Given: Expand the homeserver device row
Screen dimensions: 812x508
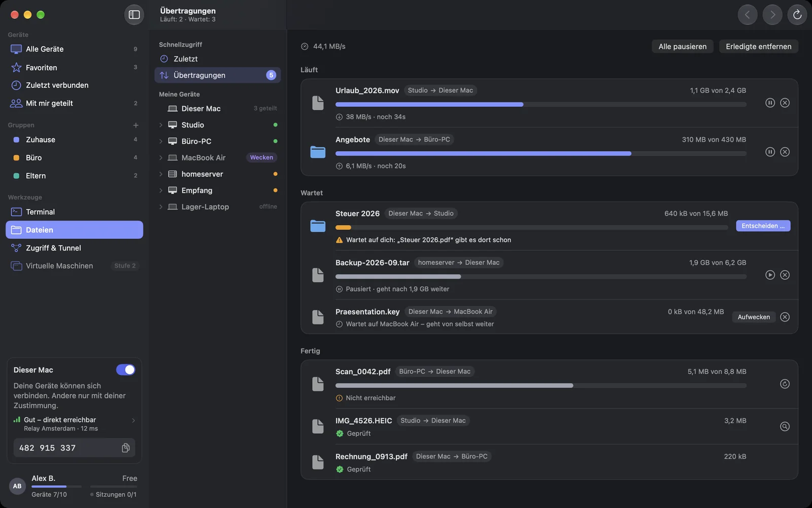Looking at the screenshot, I should point(160,174).
